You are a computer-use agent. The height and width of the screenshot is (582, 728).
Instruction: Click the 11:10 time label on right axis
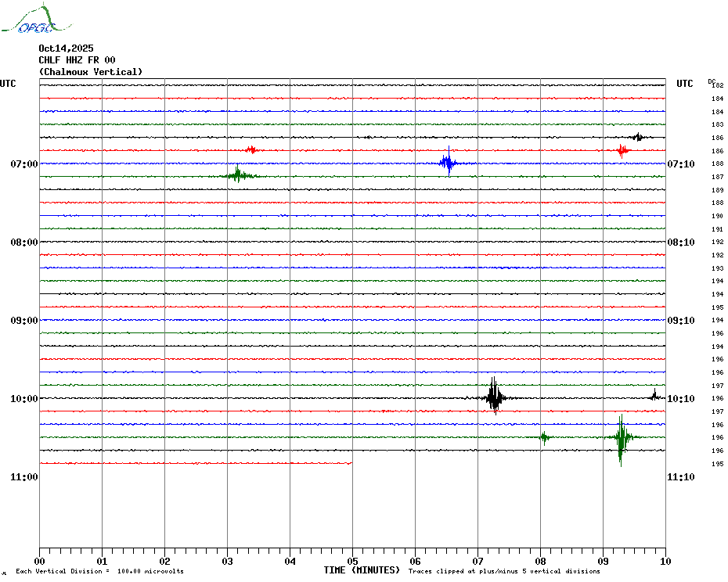coord(680,477)
